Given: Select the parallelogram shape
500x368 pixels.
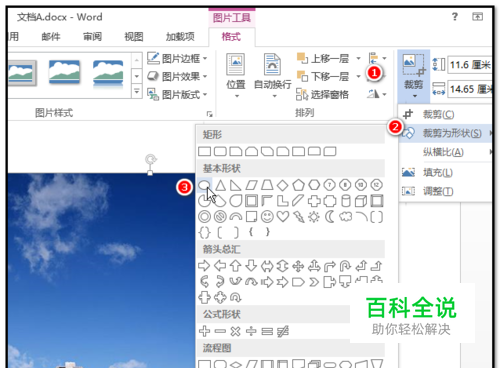Looking at the screenshot, I should pos(251,185).
